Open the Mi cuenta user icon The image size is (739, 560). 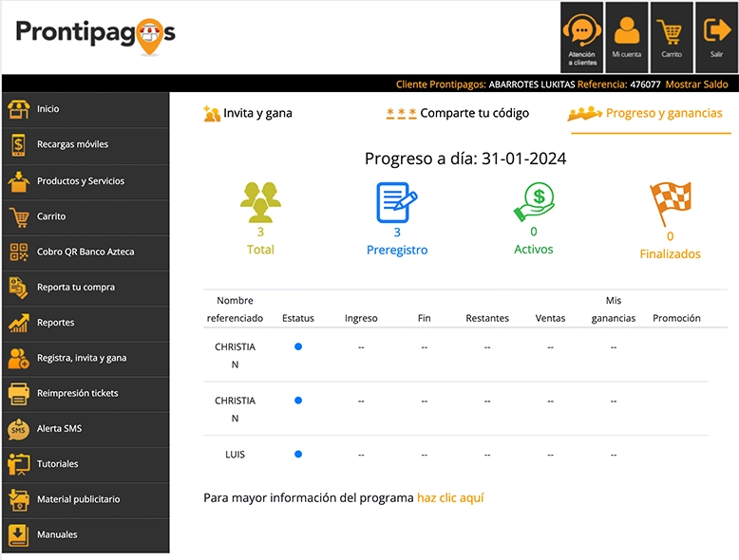point(627,30)
